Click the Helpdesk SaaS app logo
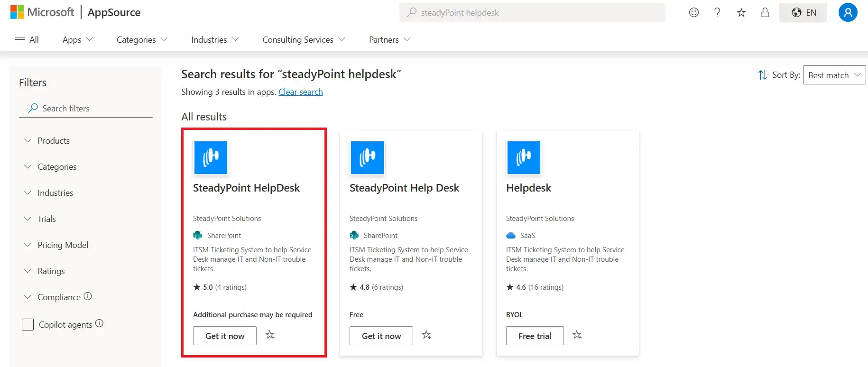 click(x=524, y=158)
